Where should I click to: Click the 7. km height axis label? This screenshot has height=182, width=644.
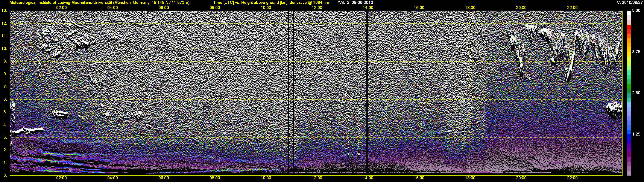tap(5, 87)
